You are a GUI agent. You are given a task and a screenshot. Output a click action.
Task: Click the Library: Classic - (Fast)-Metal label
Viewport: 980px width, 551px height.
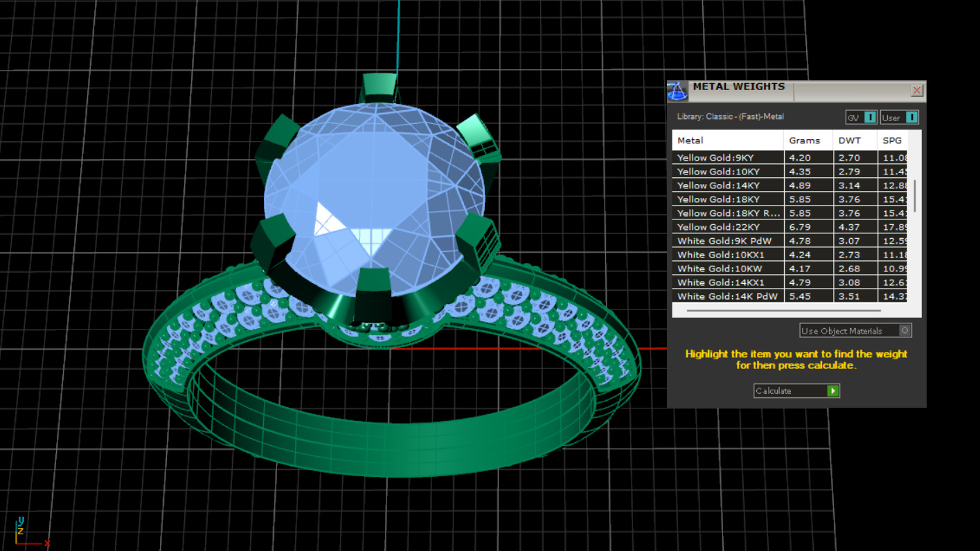[x=731, y=117]
